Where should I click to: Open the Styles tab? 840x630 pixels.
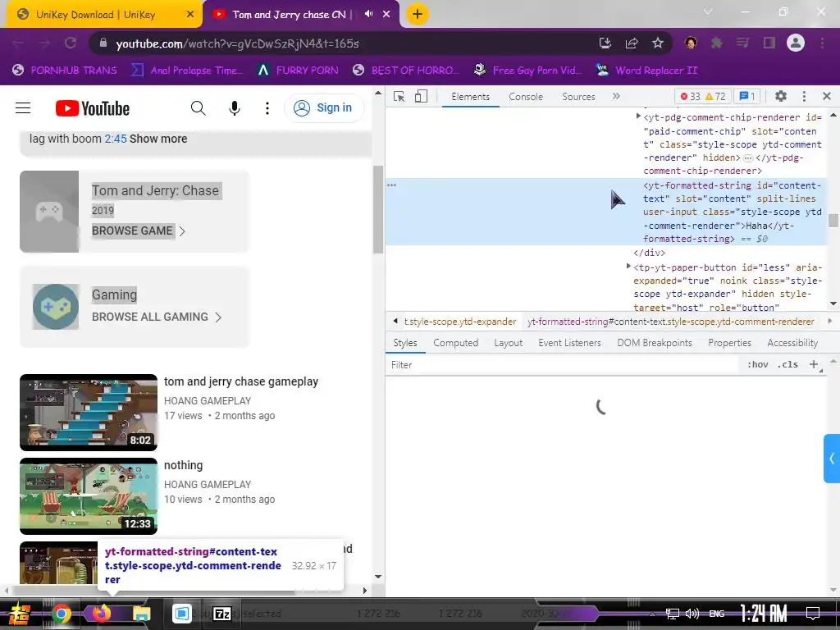click(x=405, y=343)
